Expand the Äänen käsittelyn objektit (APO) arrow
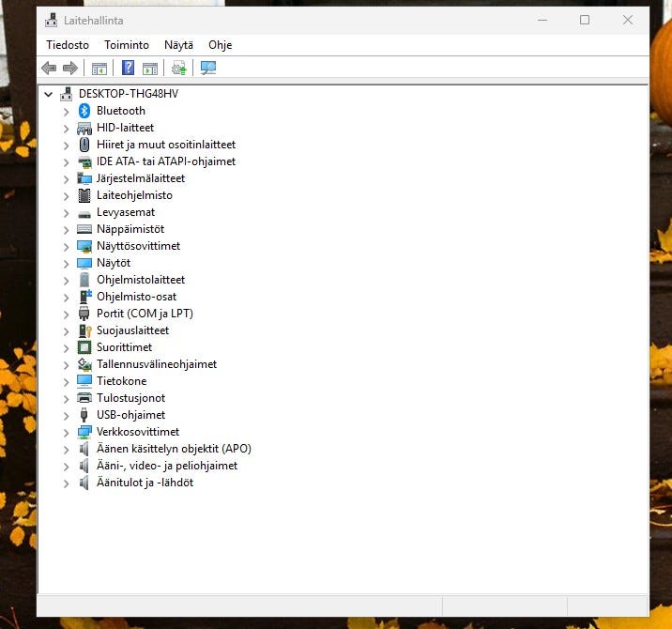Viewport: 672px width, 629px height. pos(66,450)
